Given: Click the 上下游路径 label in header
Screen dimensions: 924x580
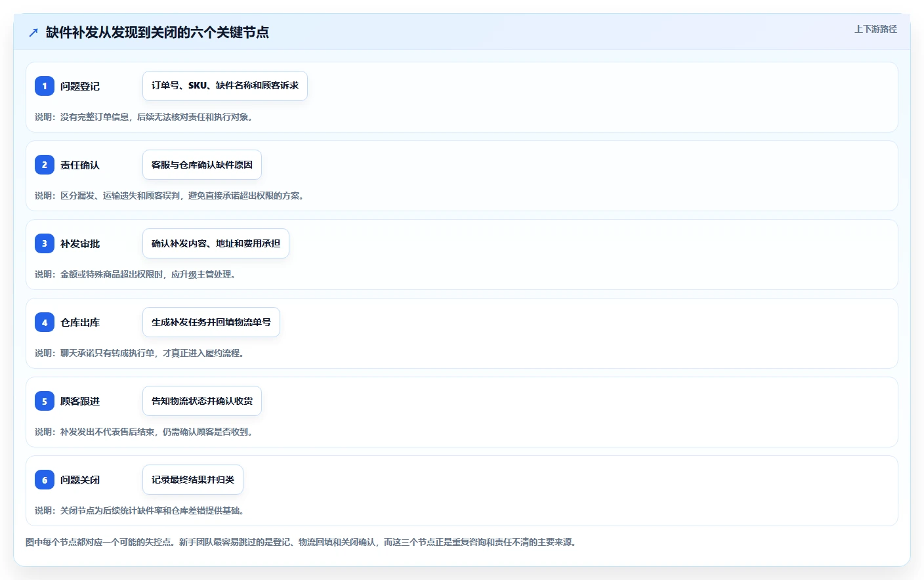Looking at the screenshot, I should click(x=875, y=30).
